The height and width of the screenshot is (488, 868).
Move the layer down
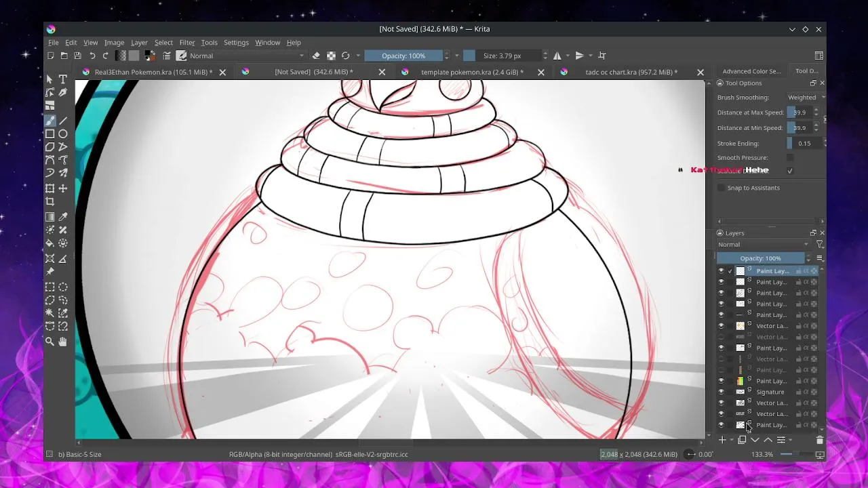pyautogui.click(x=755, y=440)
